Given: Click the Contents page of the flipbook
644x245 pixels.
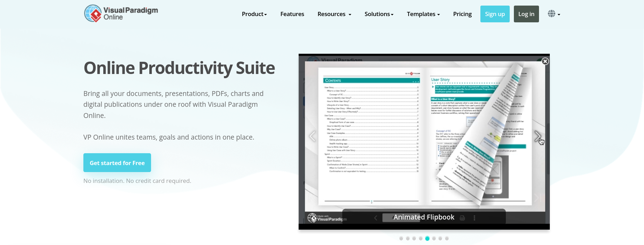Looking at the screenshot, I should tap(371, 136).
